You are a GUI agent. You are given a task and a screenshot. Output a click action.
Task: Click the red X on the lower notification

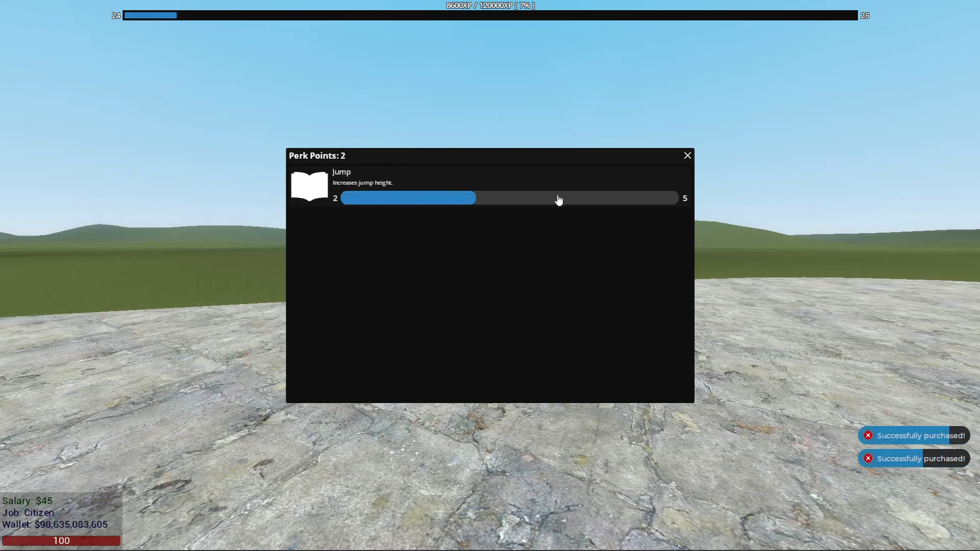(x=868, y=458)
